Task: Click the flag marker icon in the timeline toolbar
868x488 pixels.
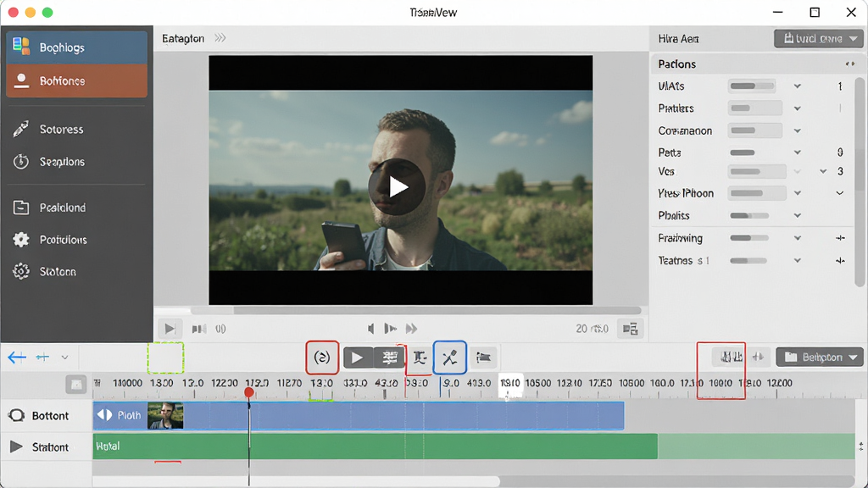Action: tap(483, 358)
